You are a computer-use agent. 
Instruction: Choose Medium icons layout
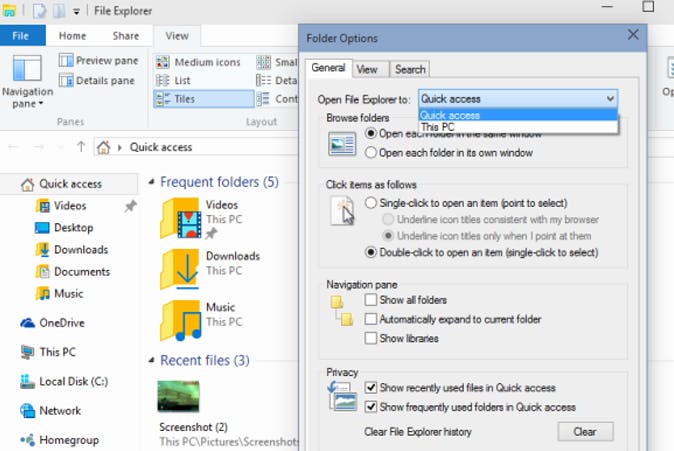(198, 62)
